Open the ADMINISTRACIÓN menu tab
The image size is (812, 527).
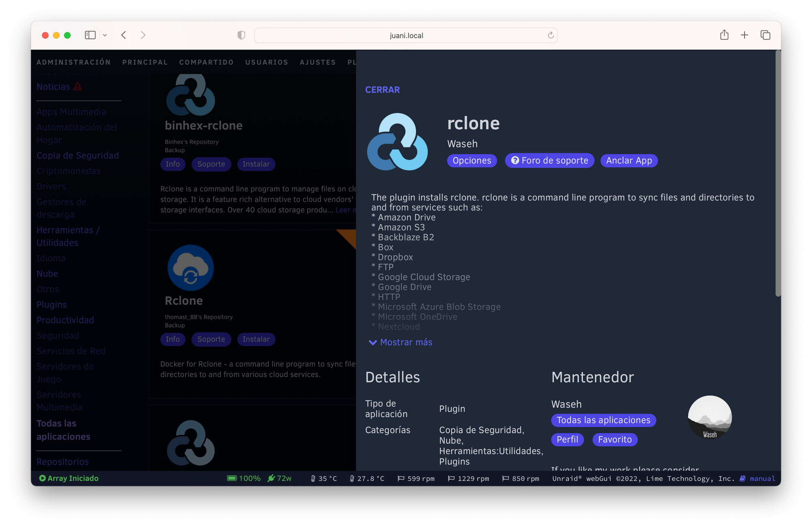(x=73, y=62)
